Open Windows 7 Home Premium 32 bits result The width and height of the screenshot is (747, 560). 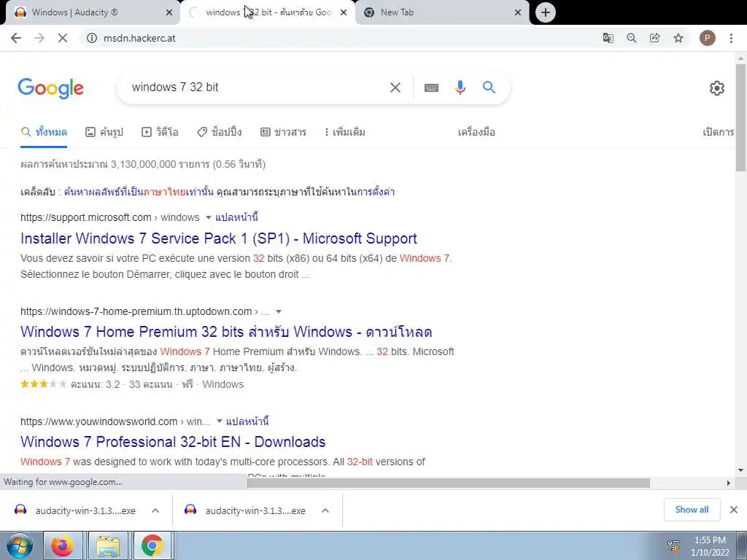pos(226,332)
